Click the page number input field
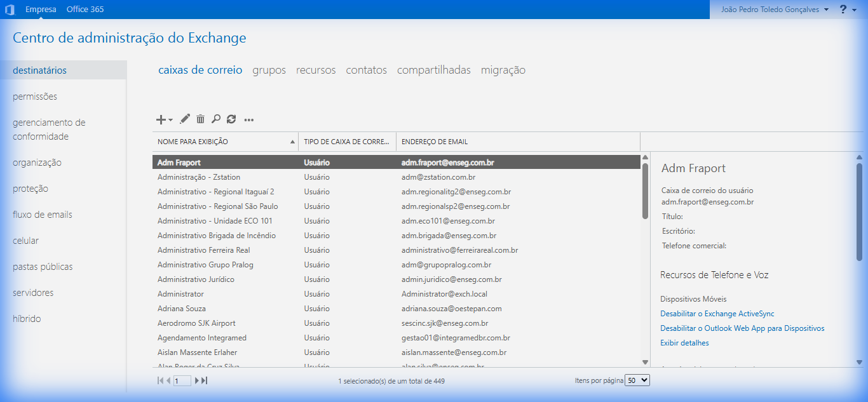The width and height of the screenshot is (868, 402). click(182, 381)
